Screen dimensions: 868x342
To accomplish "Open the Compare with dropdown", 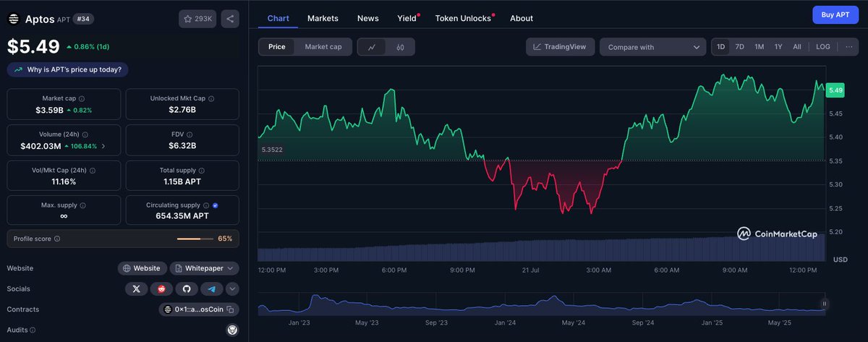I will click(x=653, y=47).
